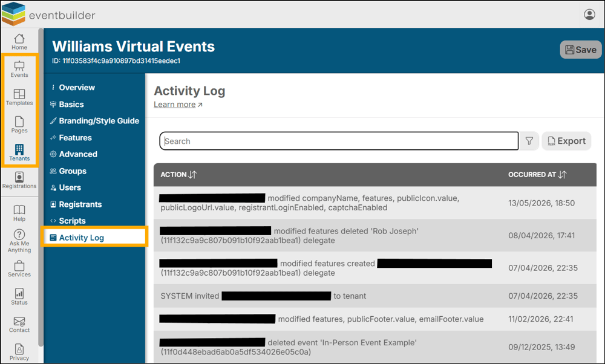Select the deleted 'In-Person Event Example' entry
This screenshot has width=605, height=364.
[375, 347]
